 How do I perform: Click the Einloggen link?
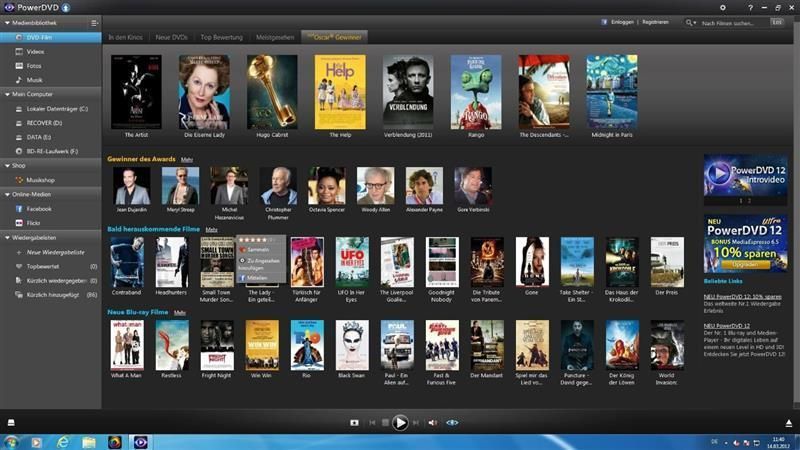621,21
